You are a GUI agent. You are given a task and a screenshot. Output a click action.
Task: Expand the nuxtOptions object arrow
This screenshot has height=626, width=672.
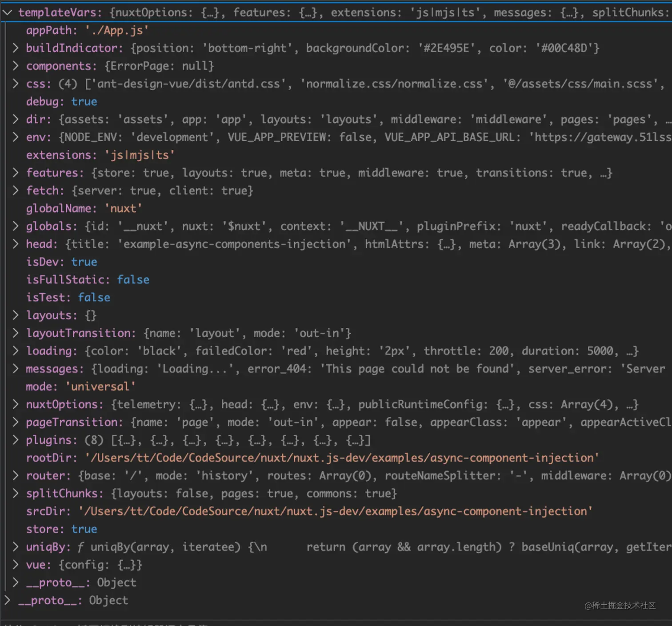coord(15,404)
